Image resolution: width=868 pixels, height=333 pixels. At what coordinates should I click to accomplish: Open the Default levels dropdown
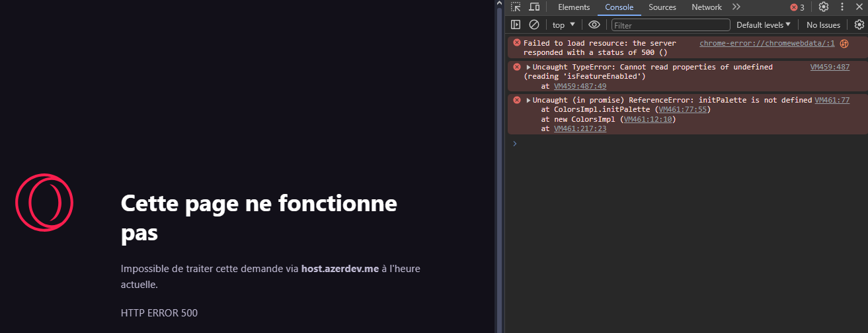pos(764,25)
